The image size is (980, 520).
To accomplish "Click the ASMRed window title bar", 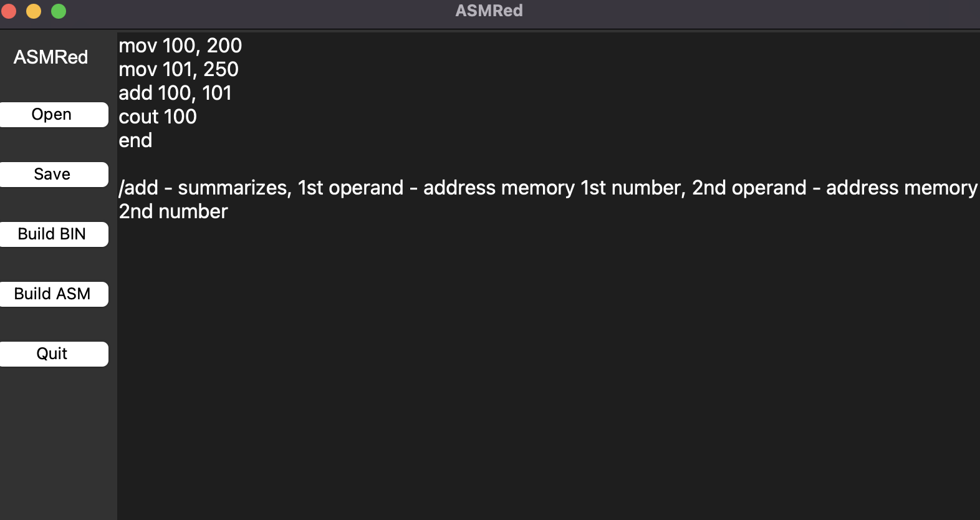I will pyautogui.click(x=489, y=11).
